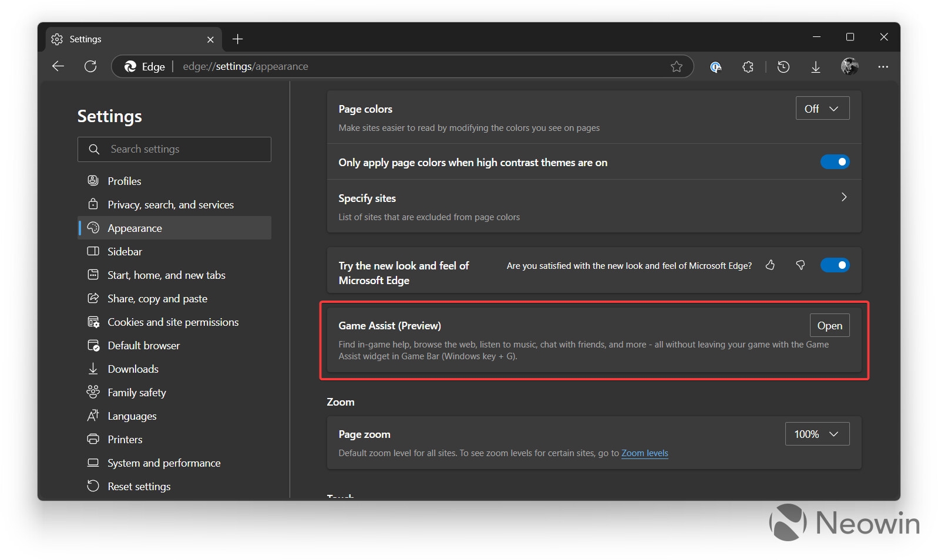
Task: Turn off new look and feel toggle
Action: tap(835, 265)
